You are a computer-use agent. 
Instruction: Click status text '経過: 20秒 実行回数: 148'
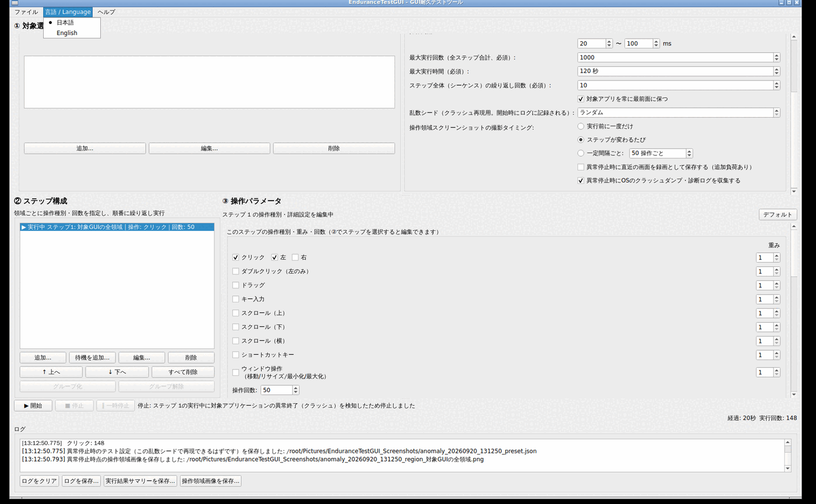762,418
